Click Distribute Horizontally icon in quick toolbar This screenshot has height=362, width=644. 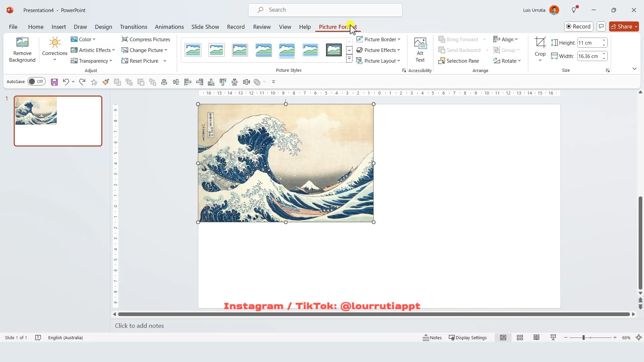pyautogui.click(x=247, y=82)
